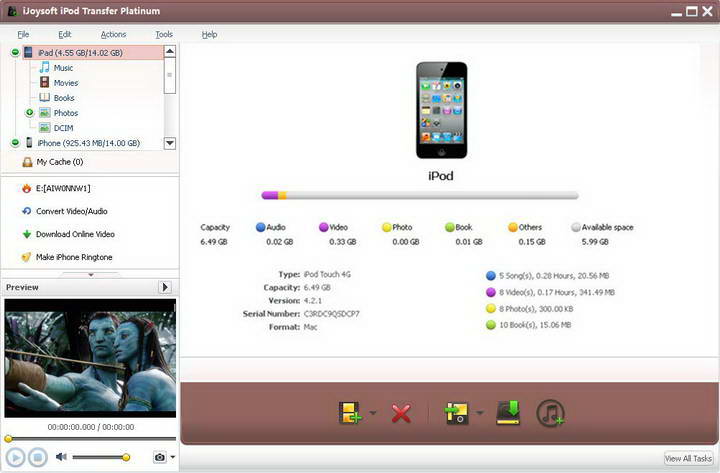Mute the preview volume speaker
The height and width of the screenshot is (473, 720).
pyautogui.click(x=61, y=456)
